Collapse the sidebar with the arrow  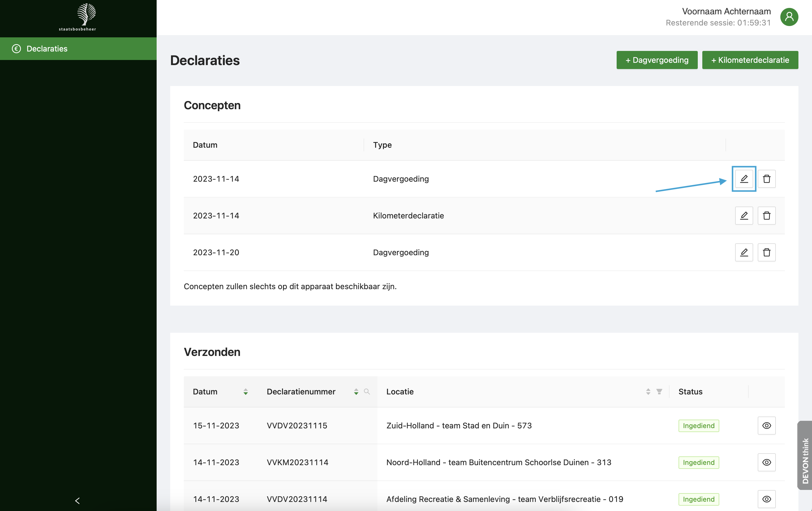point(77,500)
